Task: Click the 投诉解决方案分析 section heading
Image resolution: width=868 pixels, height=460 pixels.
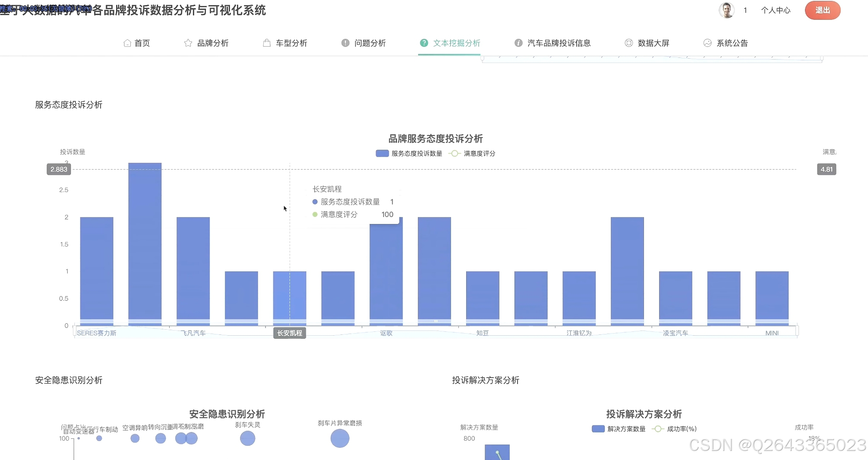Action: click(x=486, y=380)
